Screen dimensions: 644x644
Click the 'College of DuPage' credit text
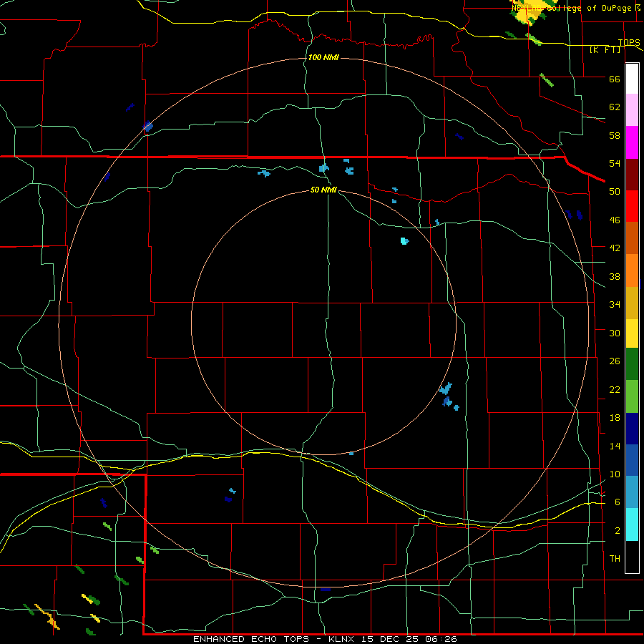click(590, 8)
